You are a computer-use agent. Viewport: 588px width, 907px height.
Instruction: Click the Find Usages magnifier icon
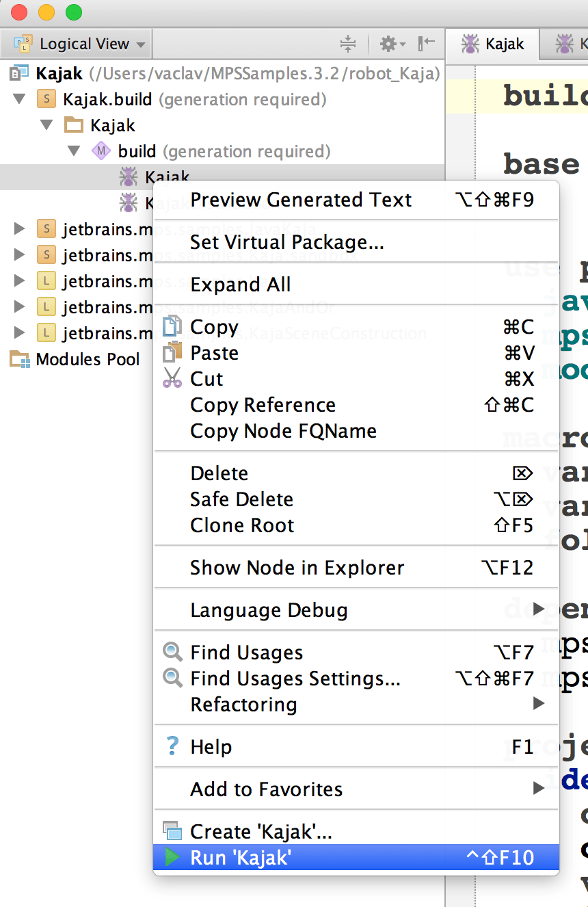pyautogui.click(x=172, y=653)
